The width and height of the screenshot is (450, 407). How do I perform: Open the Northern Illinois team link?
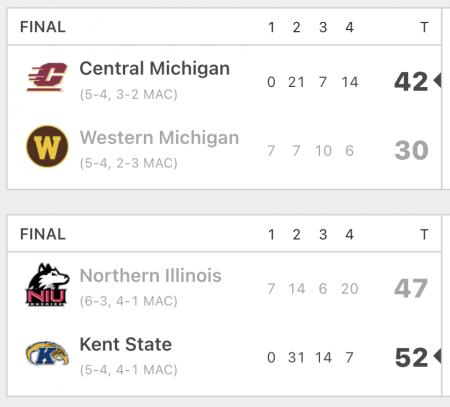(151, 275)
